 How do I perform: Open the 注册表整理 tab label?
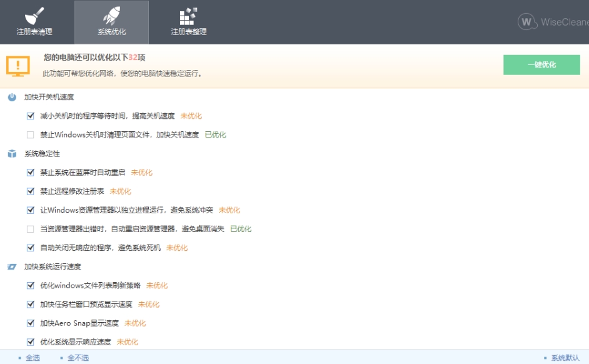pos(188,32)
